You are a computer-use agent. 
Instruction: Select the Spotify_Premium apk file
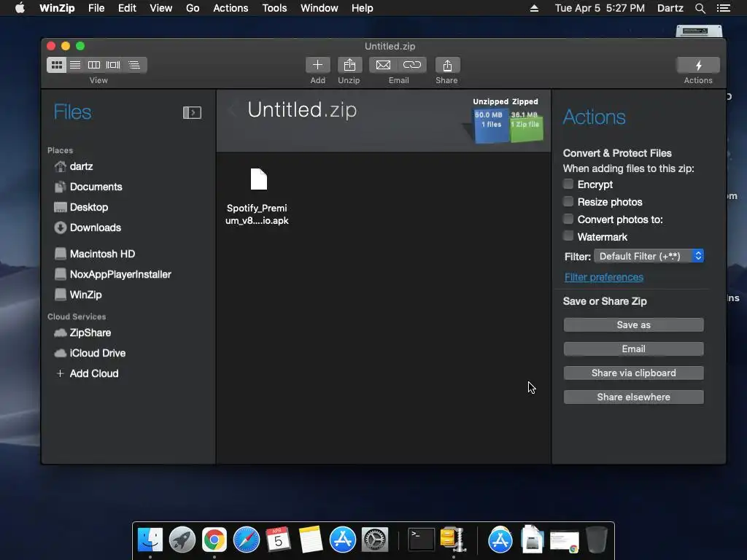258,197
